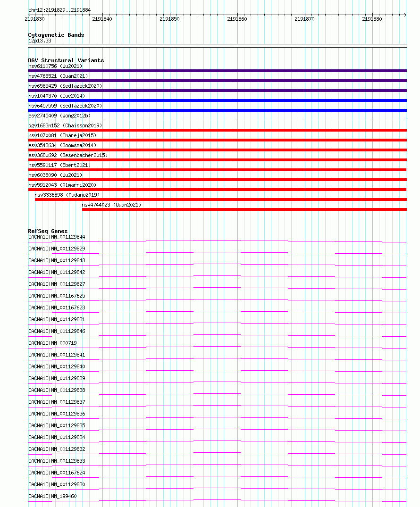This screenshot has height=507, width=420.
Task: Open variant nsv4744023 (Quan2021) label
Action: click(112, 205)
